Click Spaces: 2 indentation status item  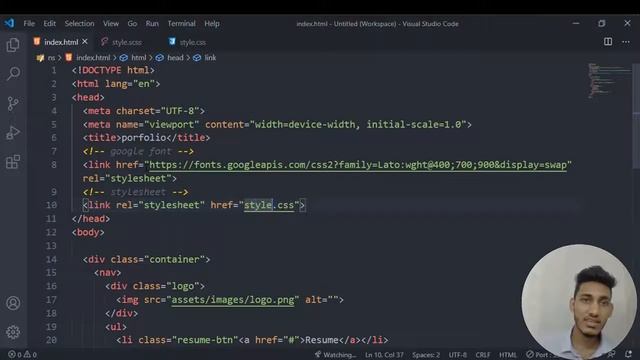click(426, 355)
